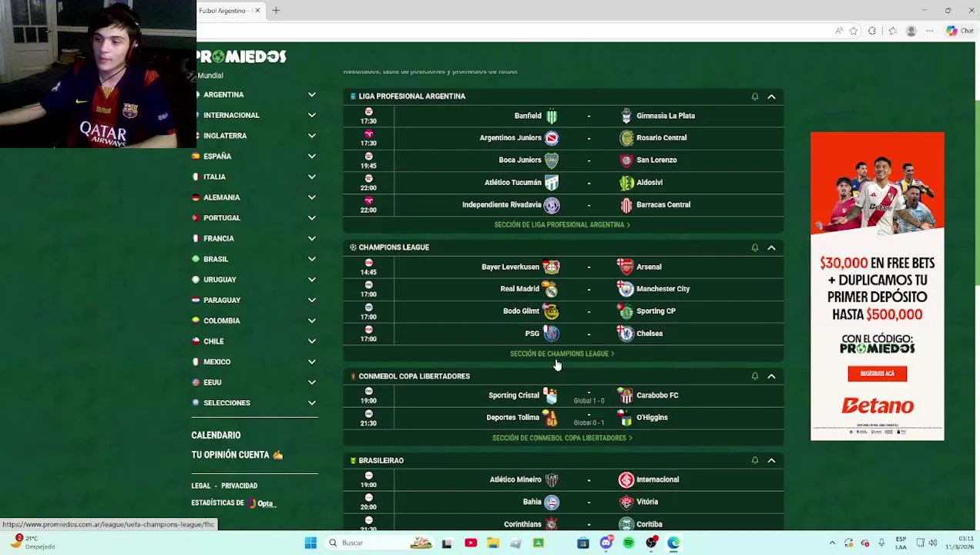
Task: Open browser profile avatar
Action: click(x=911, y=31)
